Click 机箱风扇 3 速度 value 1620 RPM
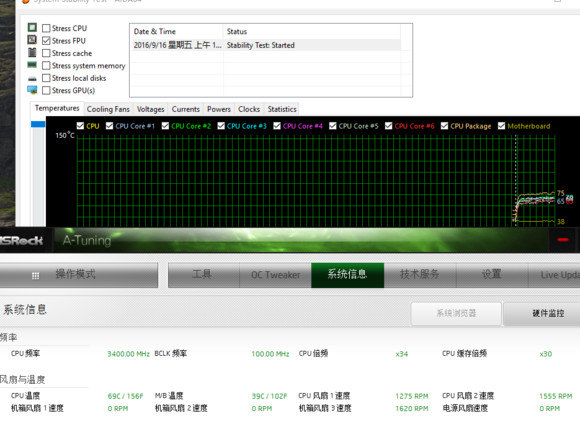The height and width of the screenshot is (421, 580). (412, 409)
